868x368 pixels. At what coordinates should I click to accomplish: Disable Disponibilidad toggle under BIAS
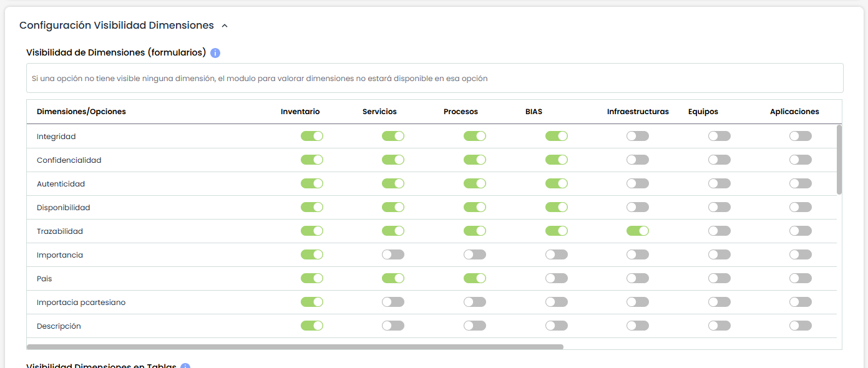point(556,207)
